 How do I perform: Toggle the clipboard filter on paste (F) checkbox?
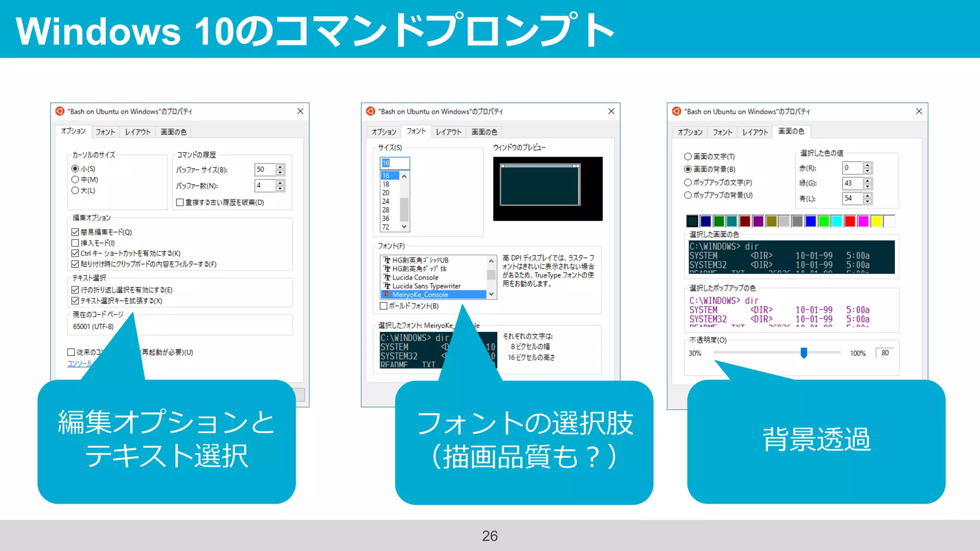click(75, 264)
